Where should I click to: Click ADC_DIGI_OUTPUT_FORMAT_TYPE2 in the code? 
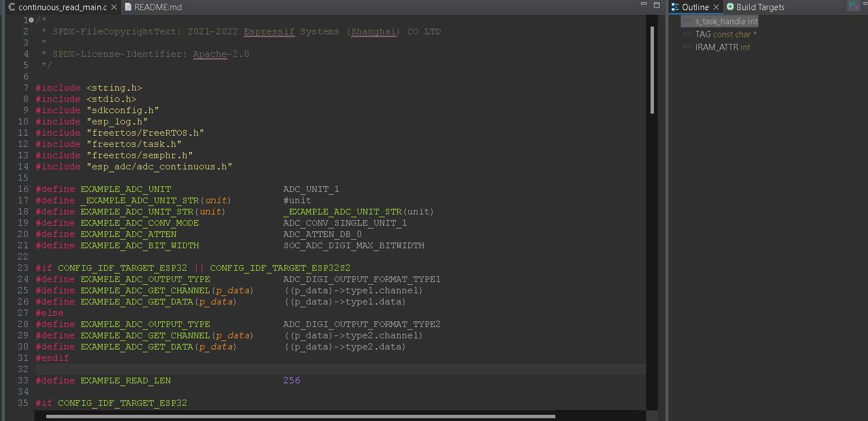(362, 324)
